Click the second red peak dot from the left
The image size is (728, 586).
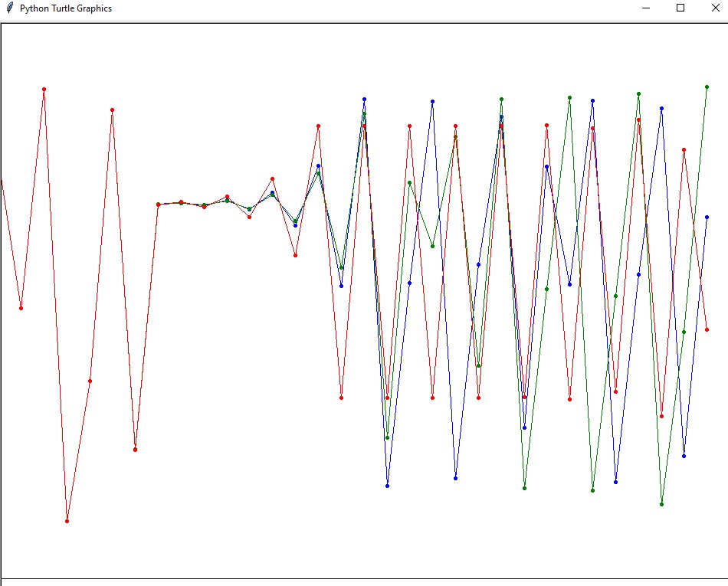pos(112,110)
